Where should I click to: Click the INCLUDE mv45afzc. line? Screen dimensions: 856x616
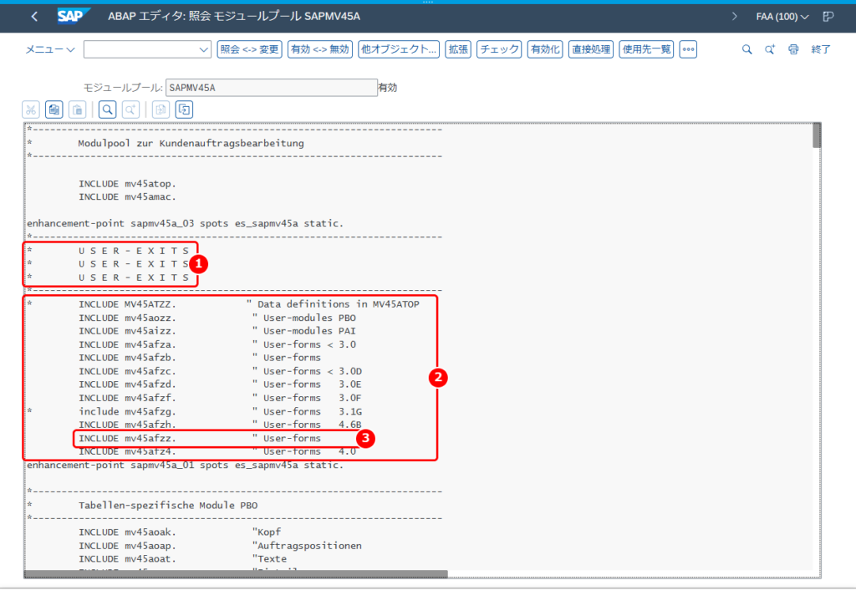pos(127,372)
